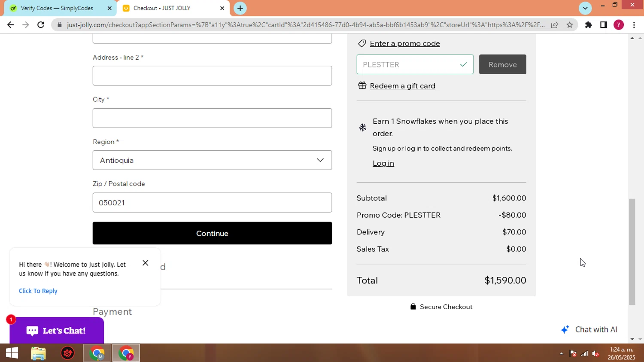The image size is (644, 362).
Task: Edit the Zip / Postal code field
Action: 212,203
